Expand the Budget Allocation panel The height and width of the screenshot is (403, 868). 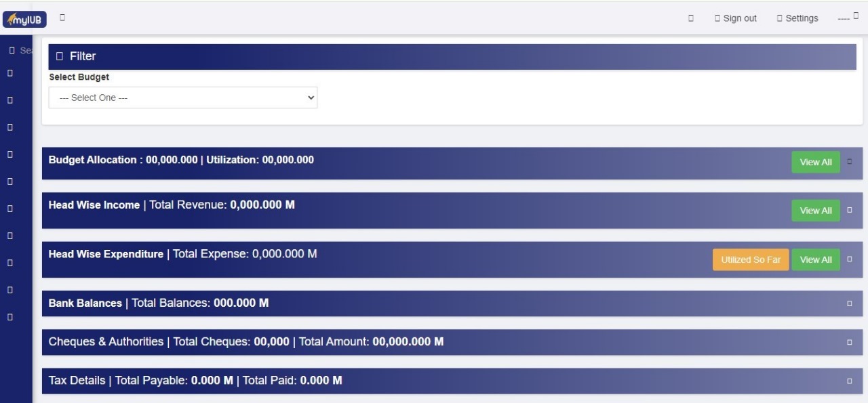[850, 162]
